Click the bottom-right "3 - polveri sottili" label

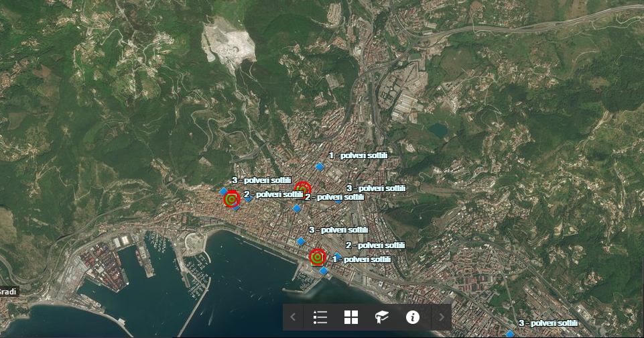pos(548,323)
